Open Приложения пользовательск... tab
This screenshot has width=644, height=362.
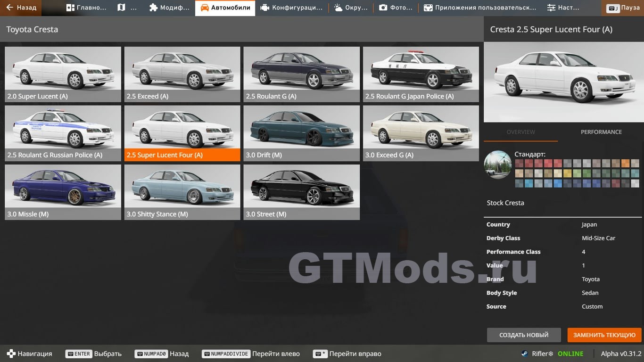point(480,8)
